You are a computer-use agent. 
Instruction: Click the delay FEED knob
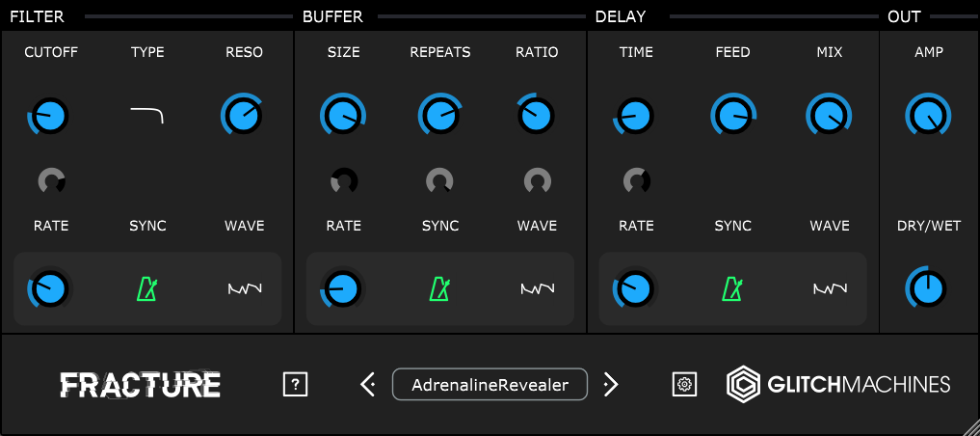732,116
